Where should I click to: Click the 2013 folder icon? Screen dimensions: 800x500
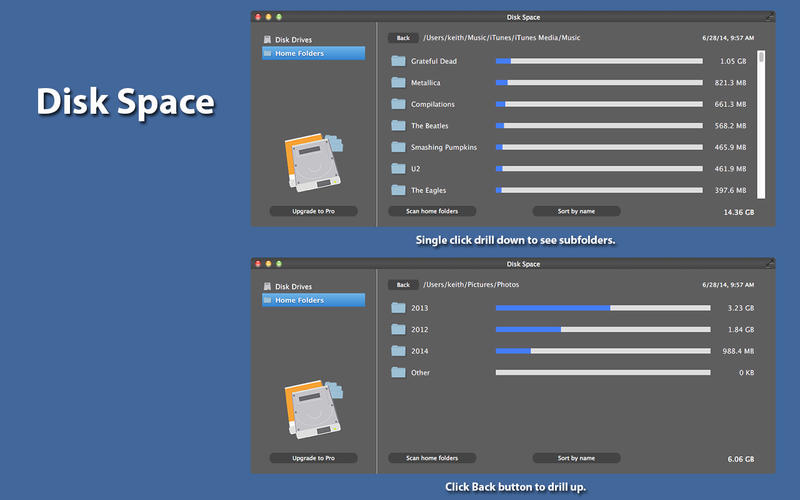(398, 308)
